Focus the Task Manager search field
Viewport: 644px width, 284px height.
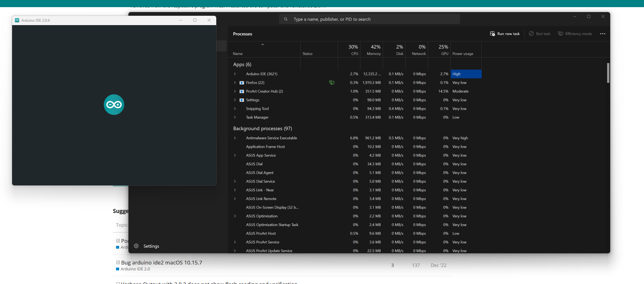369,19
